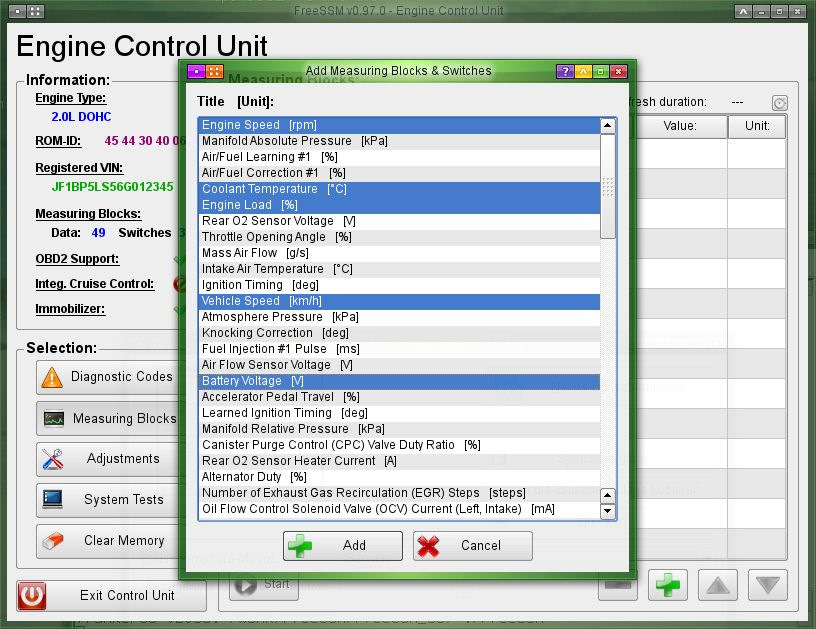Image resolution: width=816 pixels, height=629 pixels.
Task: Click scroll up arrow at top of list
Action: [607, 126]
